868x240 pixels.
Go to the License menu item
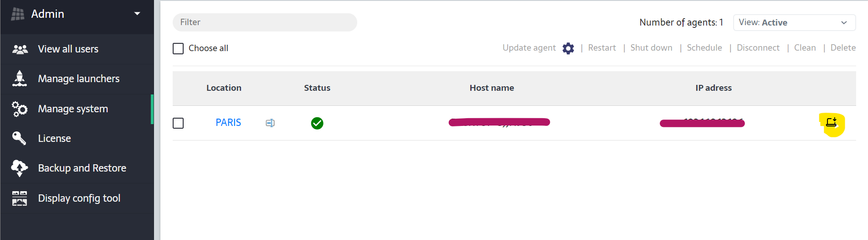coord(54,138)
